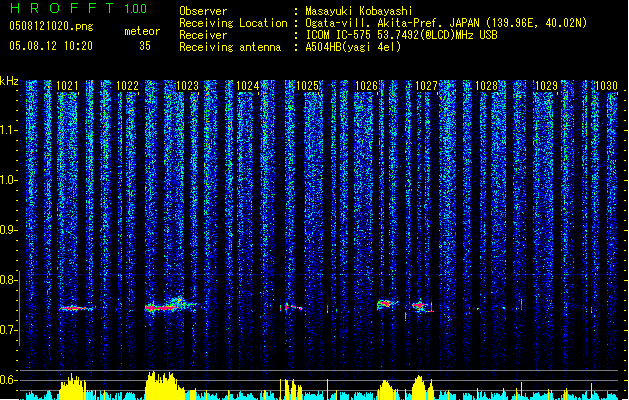
Task: Click the 'meteor' label
Action: [x=142, y=31]
